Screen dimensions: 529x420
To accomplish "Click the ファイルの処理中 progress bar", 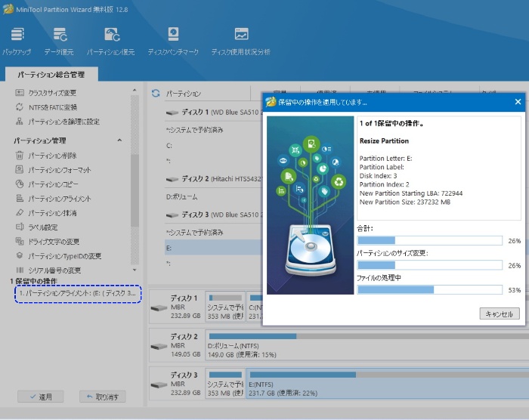I will [430, 290].
